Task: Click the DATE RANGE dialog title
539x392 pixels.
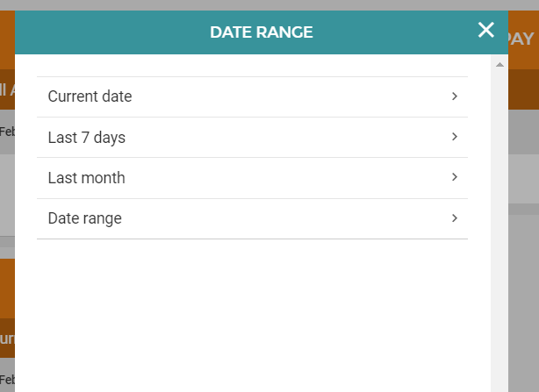Action: (262, 32)
